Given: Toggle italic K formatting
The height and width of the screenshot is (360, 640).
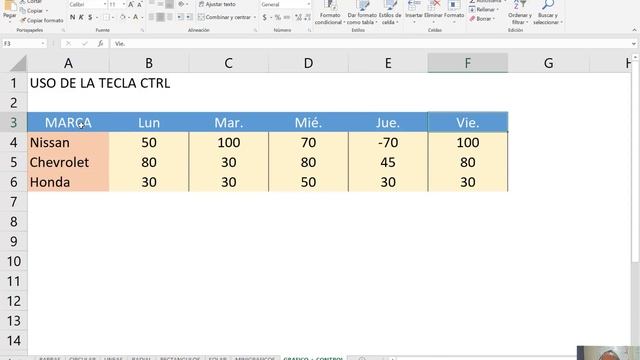Looking at the screenshot, I should 81,17.
